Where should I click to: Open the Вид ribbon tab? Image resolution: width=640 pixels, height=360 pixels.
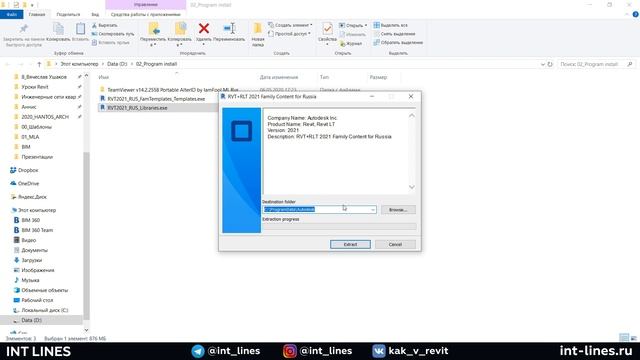(95, 14)
